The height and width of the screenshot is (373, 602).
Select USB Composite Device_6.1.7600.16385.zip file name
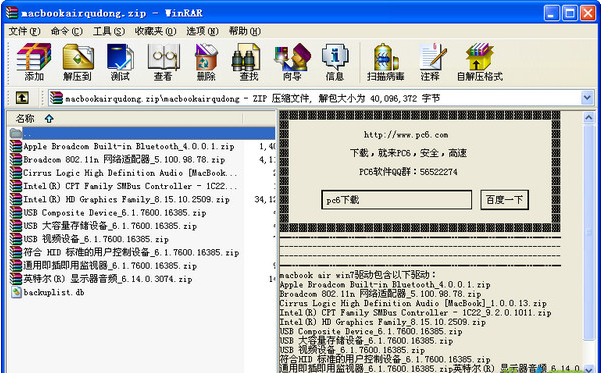[115, 213]
